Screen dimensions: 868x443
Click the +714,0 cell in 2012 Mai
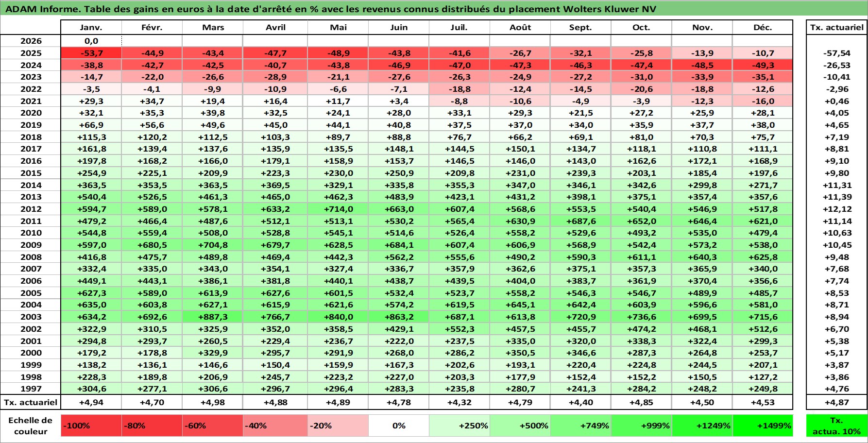[338, 209]
